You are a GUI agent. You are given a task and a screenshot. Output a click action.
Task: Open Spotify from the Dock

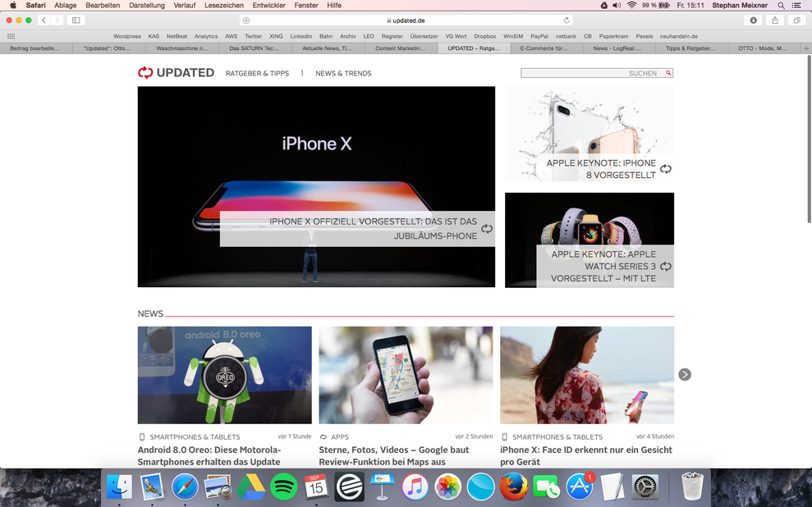(x=284, y=486)
